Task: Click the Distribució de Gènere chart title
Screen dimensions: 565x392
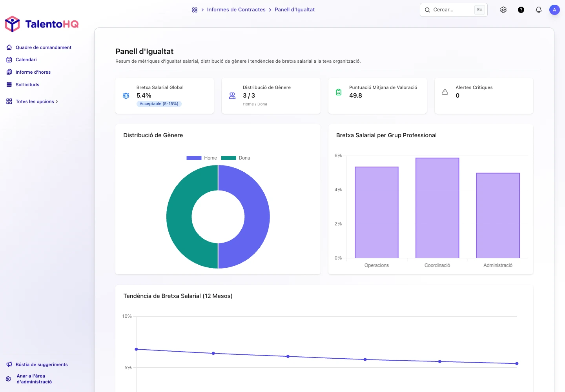Action: (153, 135)
